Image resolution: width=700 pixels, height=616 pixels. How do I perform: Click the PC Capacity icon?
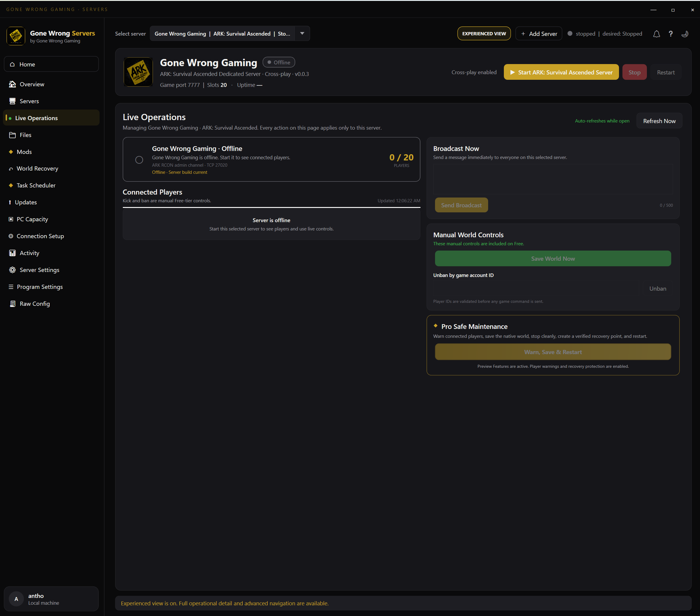click(11, 219)
